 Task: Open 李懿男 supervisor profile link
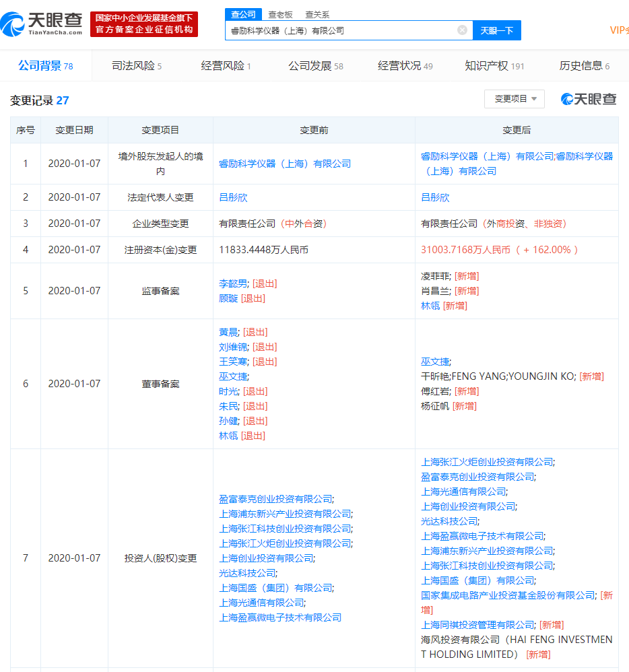coord(234,283)
